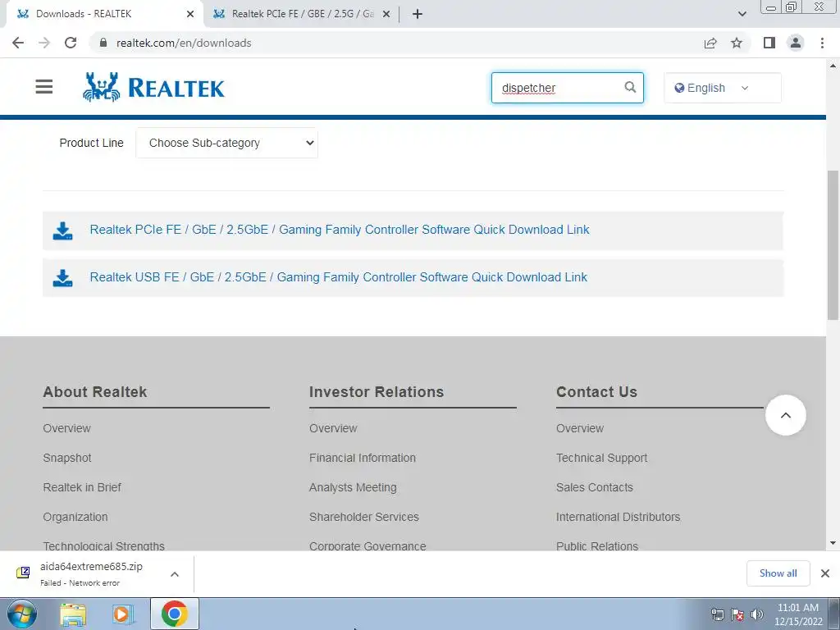Open the tab search chevron

coord(742,14)
